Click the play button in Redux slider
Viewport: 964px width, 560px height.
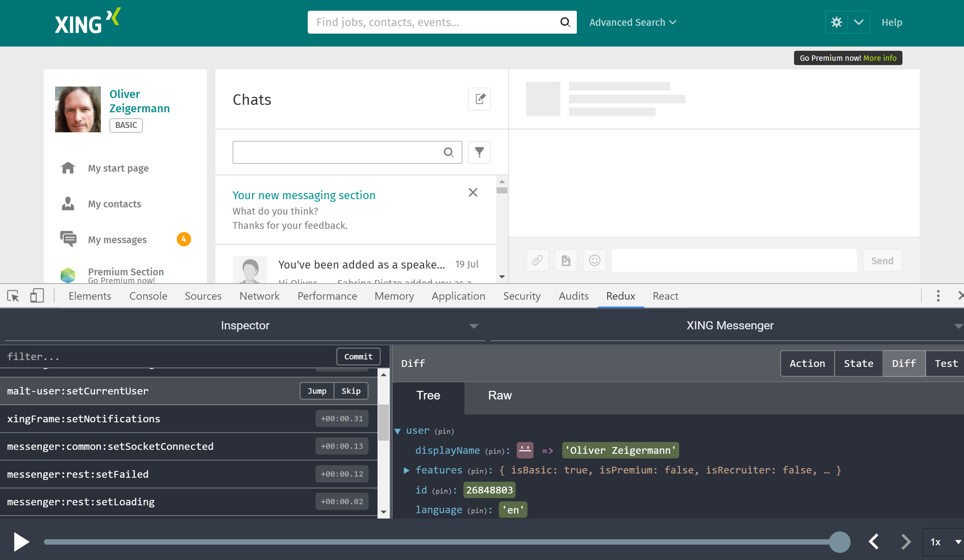[21, 542]
